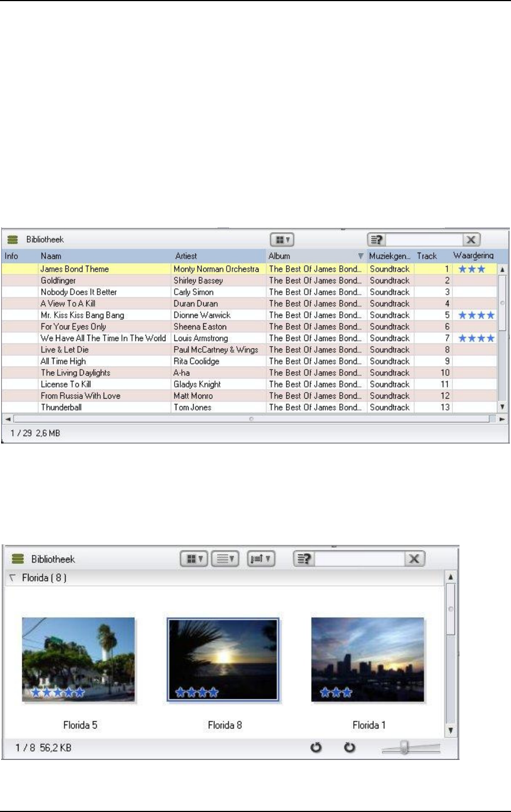Select the James Bond Theme row

[250, 269]
